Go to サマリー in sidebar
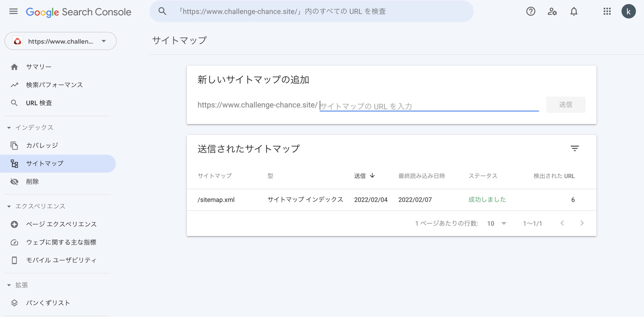The width and height of the screenshot is (644, 317). 39,67
